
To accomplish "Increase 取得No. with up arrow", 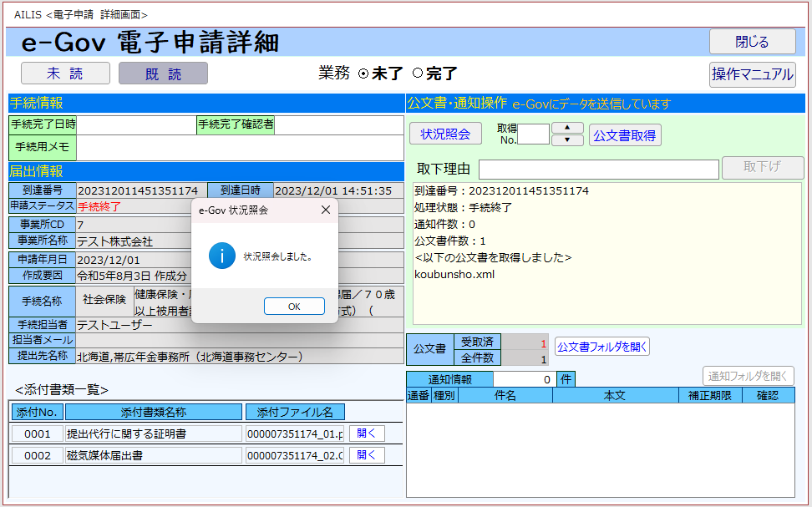I will coord(568,128).
